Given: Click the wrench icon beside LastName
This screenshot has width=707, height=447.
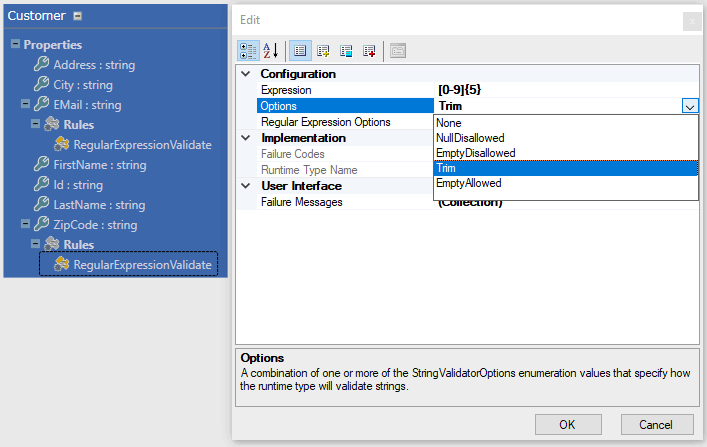Looking at the screenshot, I should tap(41, 204).
